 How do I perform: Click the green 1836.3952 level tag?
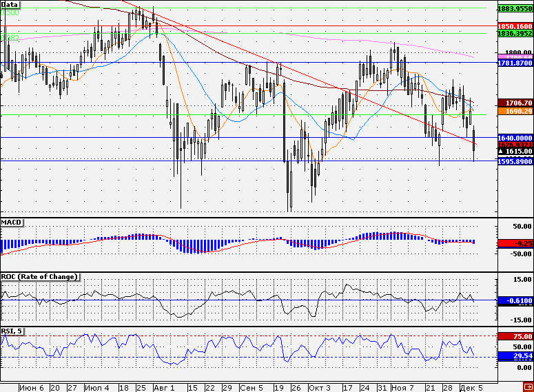(515, 33)
